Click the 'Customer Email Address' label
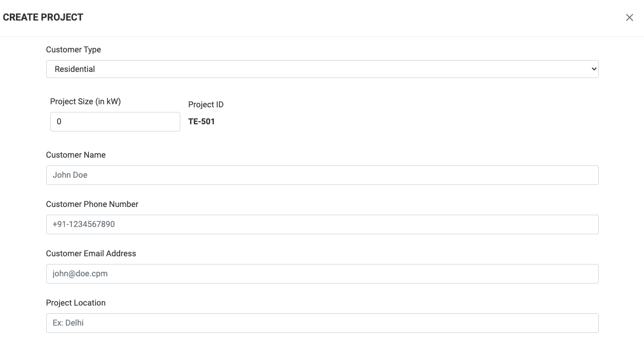 click(x=91, y=254)
